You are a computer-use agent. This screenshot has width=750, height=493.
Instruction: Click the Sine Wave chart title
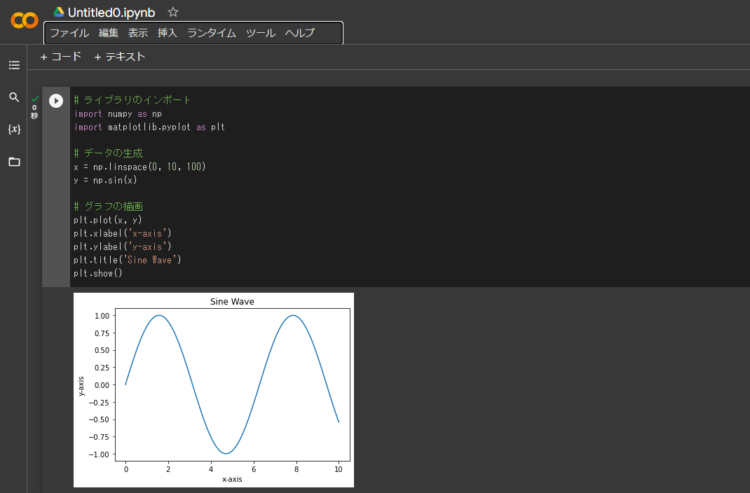(232, 302)
